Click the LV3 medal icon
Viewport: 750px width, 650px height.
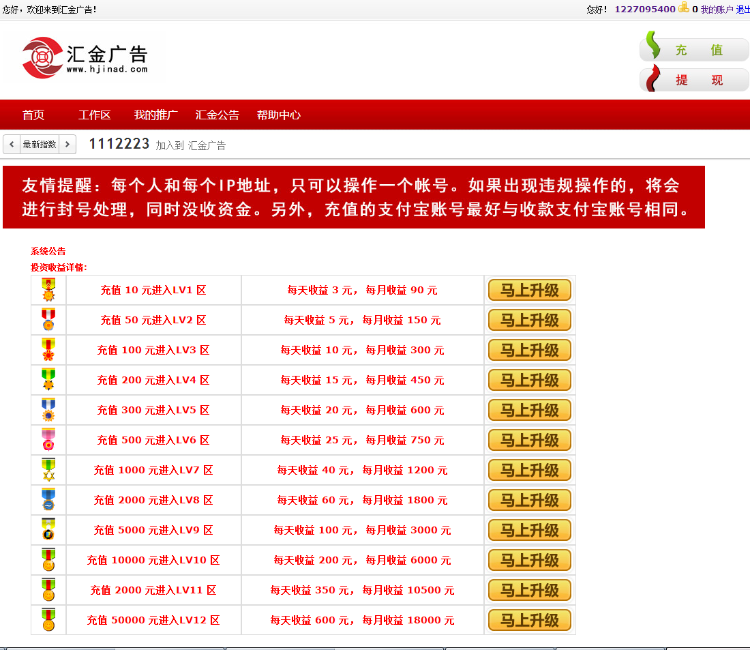tap(48, 350)
